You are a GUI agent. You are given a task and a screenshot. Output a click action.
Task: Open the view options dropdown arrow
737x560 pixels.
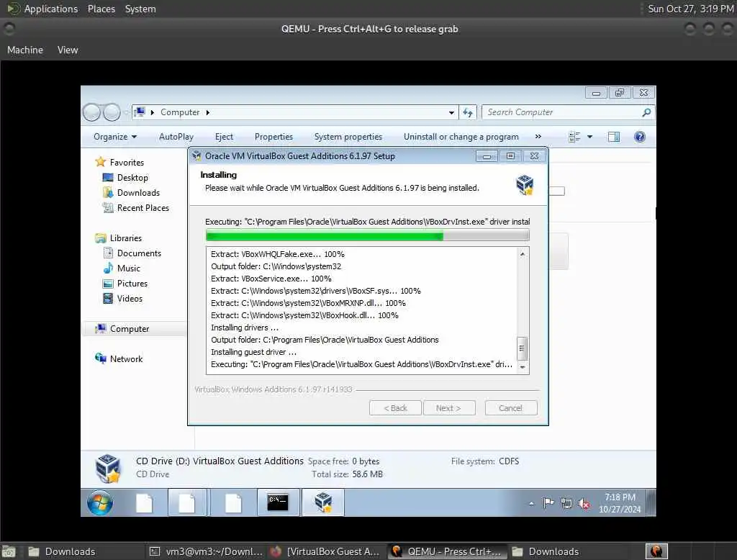pos(590,137)
